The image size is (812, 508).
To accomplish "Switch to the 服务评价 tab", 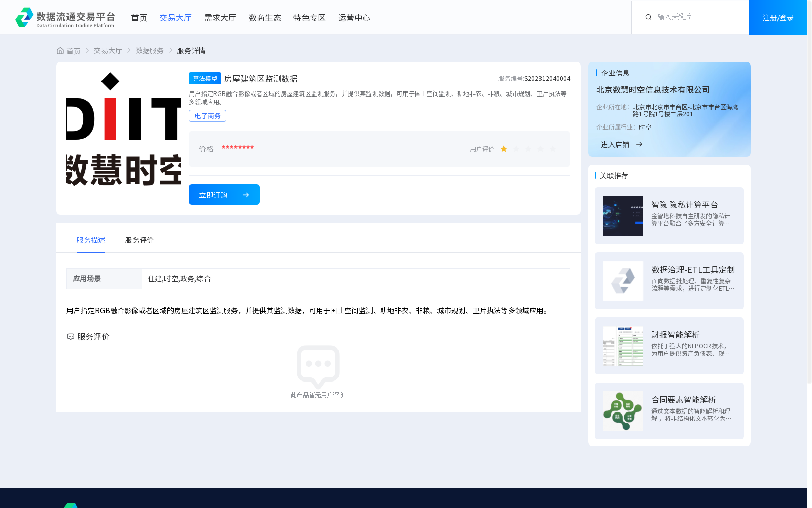I will tap(140, 240).
